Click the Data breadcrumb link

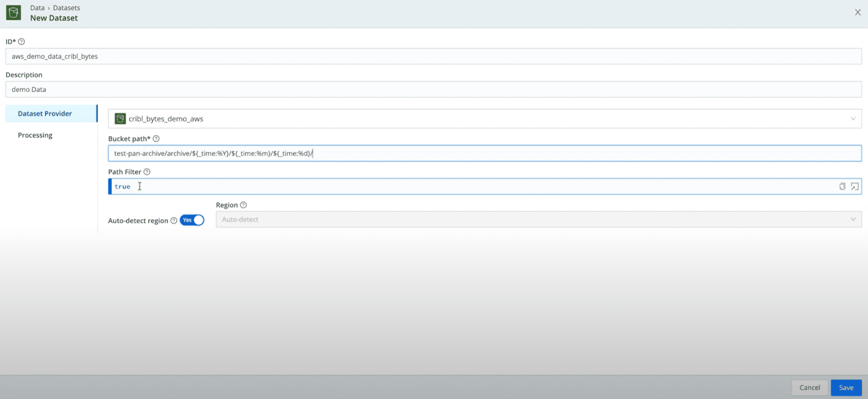pyautogui.click(x=37, y=8)
